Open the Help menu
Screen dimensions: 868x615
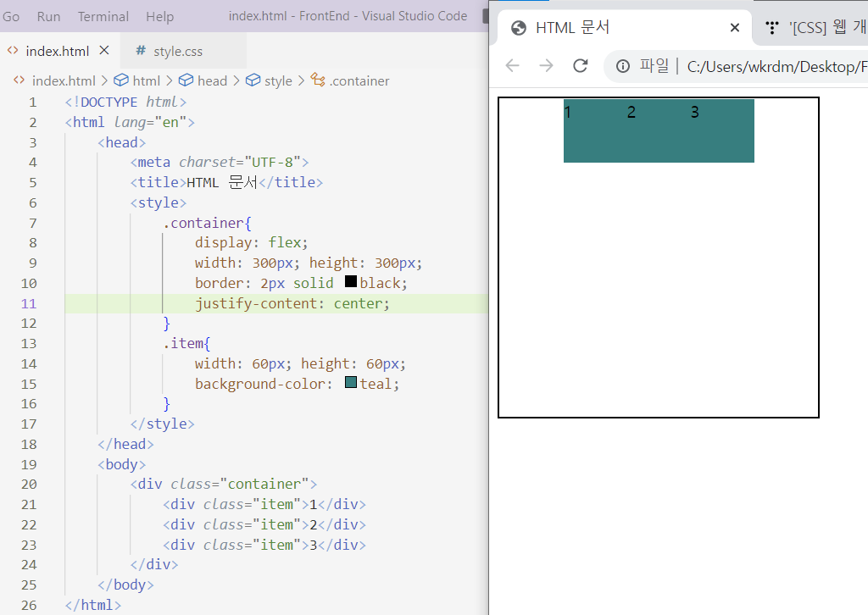[159, 17]
